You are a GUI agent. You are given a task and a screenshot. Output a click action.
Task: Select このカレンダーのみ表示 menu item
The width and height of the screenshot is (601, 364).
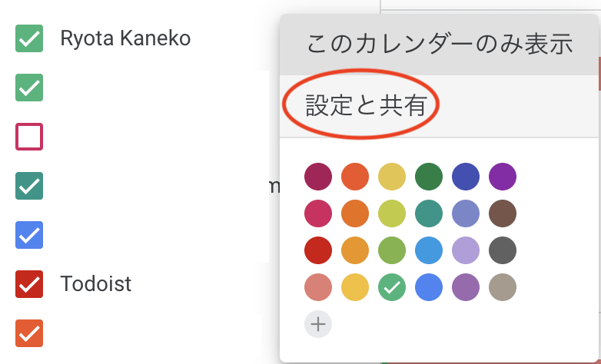click(x=440, y=45)
